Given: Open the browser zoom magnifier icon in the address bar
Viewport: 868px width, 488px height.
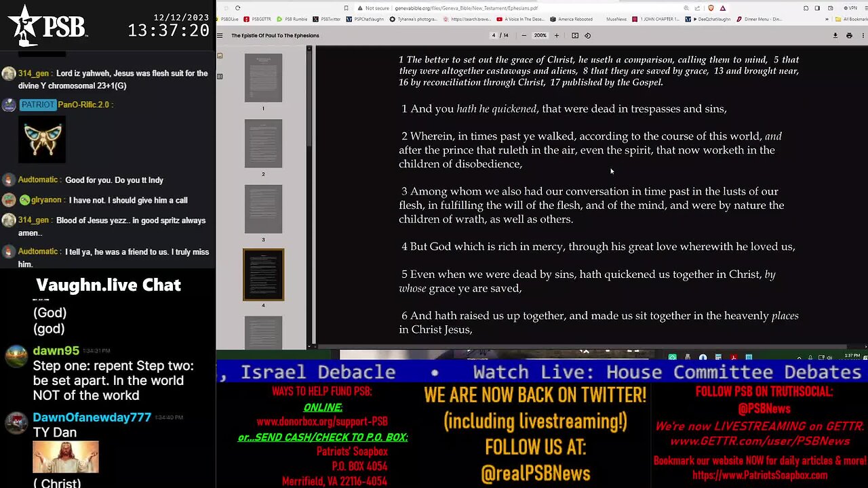Looking at the screenshot, I should point(686,8).
